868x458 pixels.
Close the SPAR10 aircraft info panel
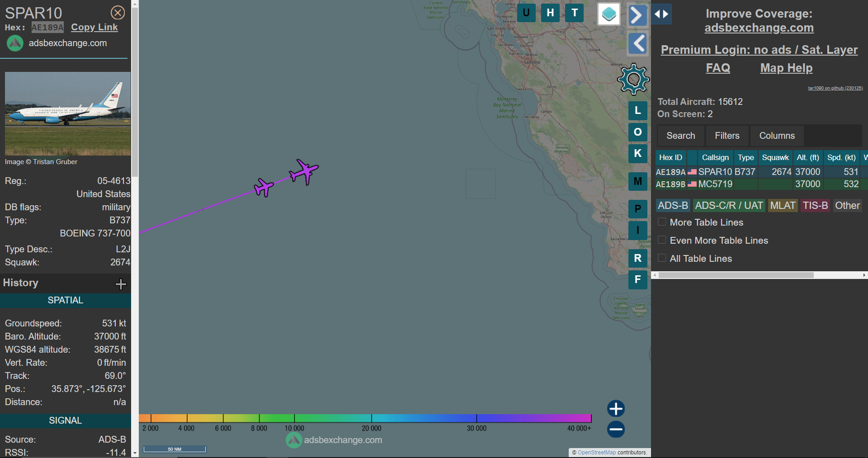(x=118, y=13)
